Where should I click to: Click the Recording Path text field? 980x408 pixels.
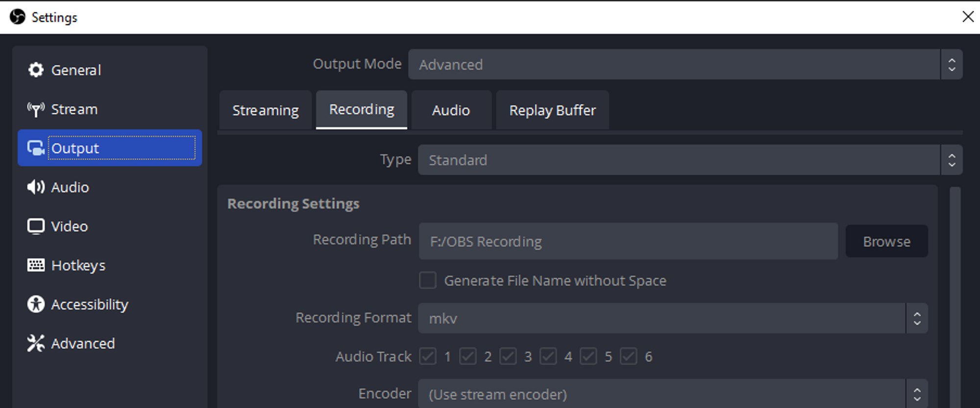click(628, 241)
